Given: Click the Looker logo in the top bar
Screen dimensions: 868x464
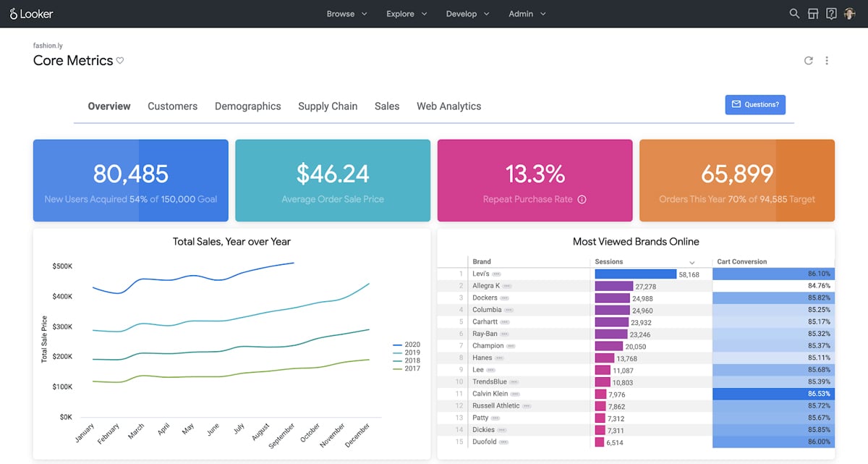Looking at the screenshot, I should [x=32, y=13].
